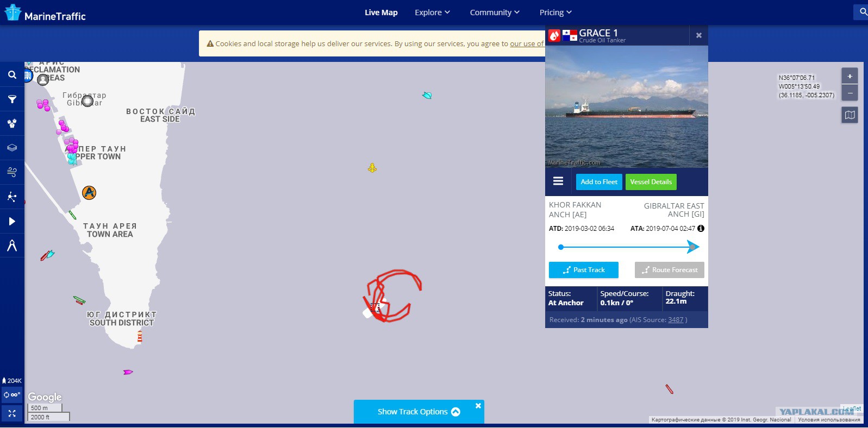Click the Draught 22.1m value
Image resolution: width=868 pixels, height=428 pixels.
[x=676, y=301]
